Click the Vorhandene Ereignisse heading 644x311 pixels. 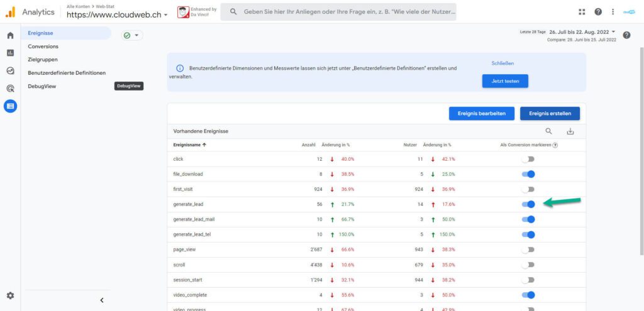(x=201, y=131)
